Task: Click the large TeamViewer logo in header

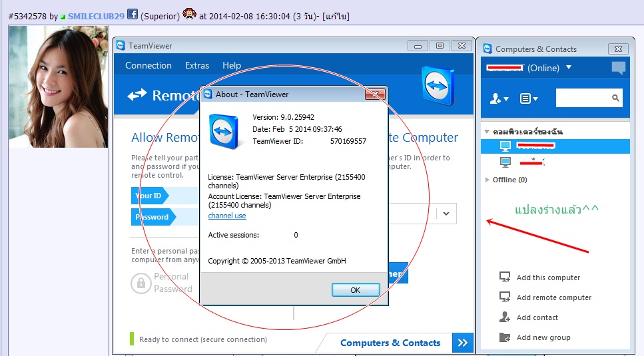Action: 438,86
